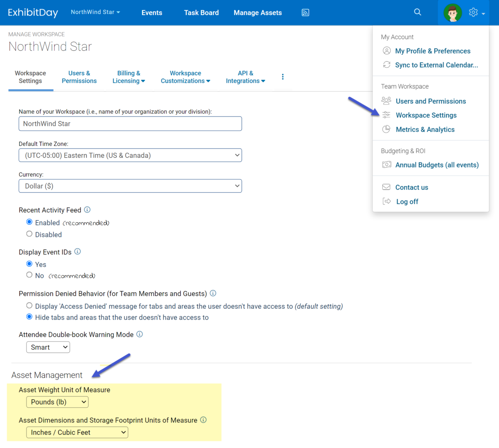The image size is (499, 448).
Task: Click the Contact us link
Action: coord(412,187)
